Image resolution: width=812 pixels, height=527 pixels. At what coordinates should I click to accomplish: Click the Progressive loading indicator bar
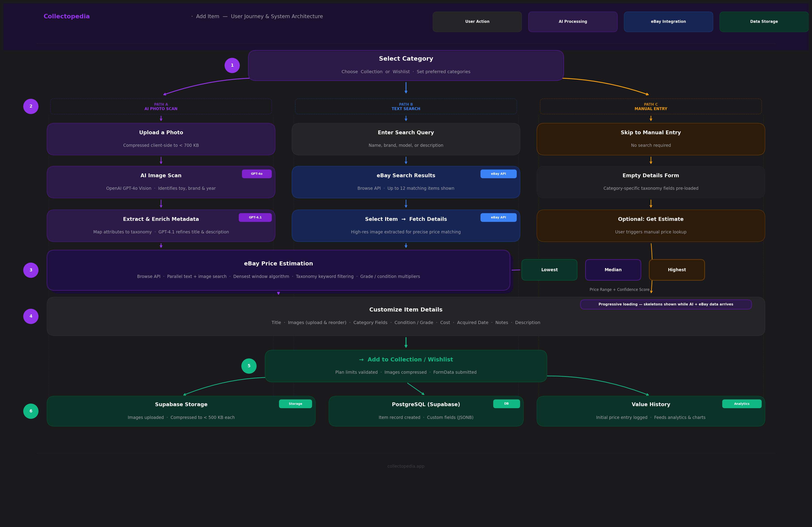(665, 304)
